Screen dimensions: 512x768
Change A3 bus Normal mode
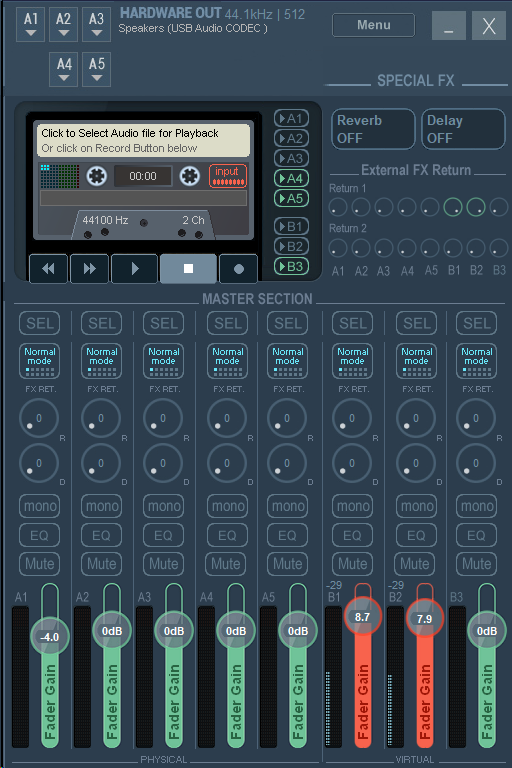tap(164, 361)
